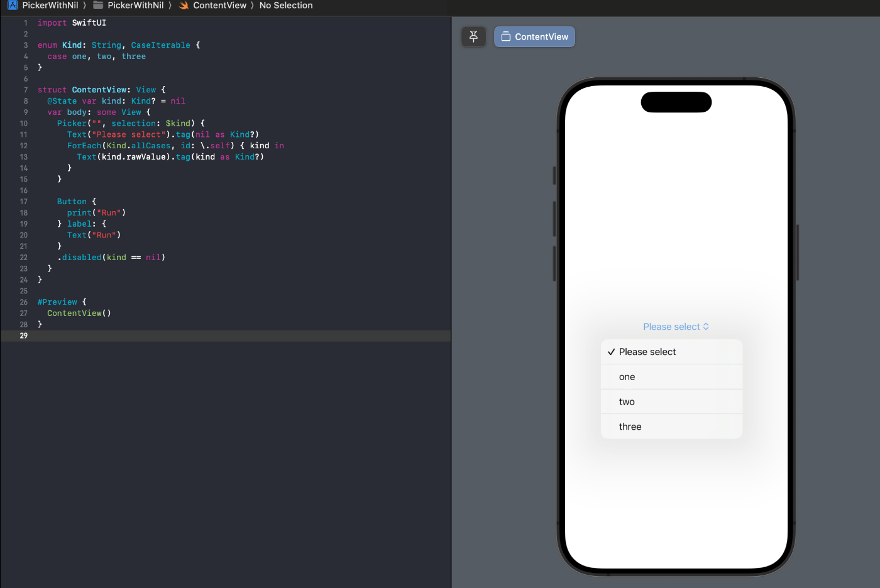Click 'case one, two, three' line

pos(96,57)
